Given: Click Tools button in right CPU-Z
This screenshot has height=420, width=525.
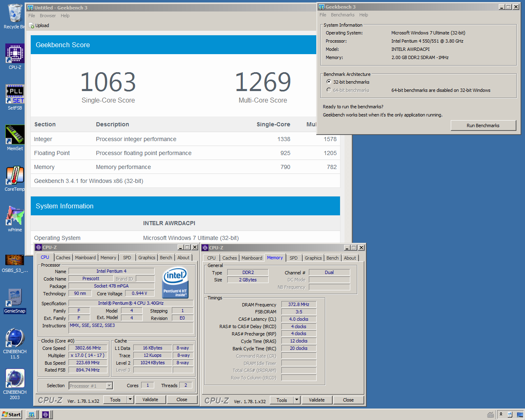Looking at the screenshot, I should click(282, 400).
